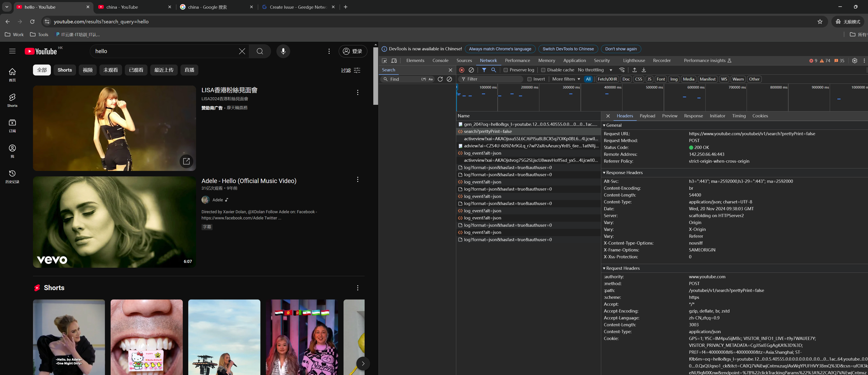Clear the network log
The width and height of the screenshot is (868, 375).
click(x=471, y=70)
